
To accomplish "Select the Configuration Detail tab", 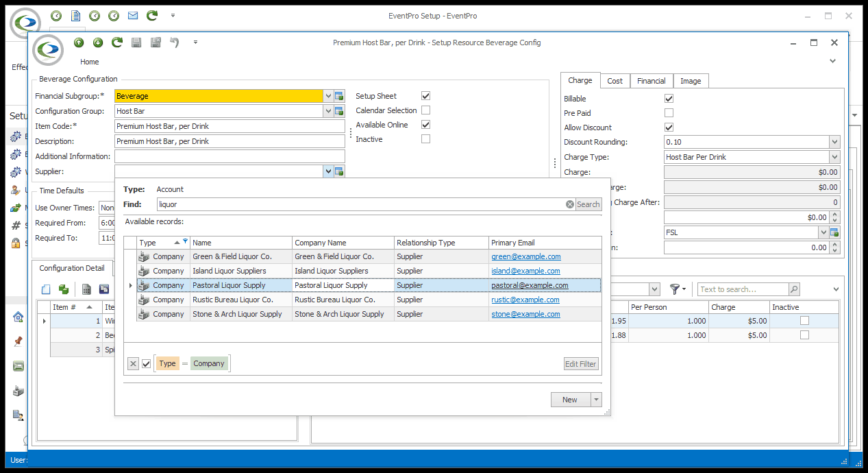I will [x=72, y=268].
